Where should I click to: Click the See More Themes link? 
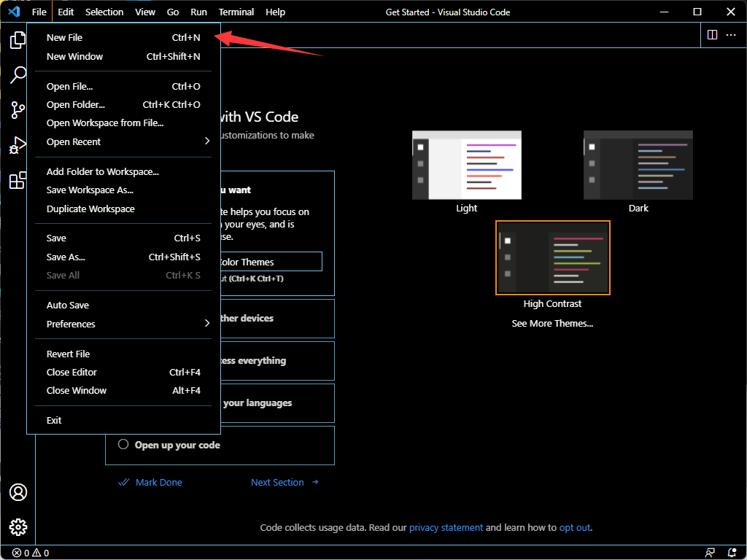point(552,324)
